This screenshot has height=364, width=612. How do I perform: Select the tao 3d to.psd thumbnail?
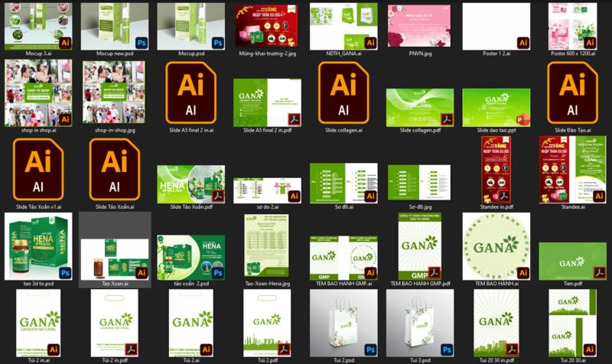pyautogui.click(x=38, y=246)
